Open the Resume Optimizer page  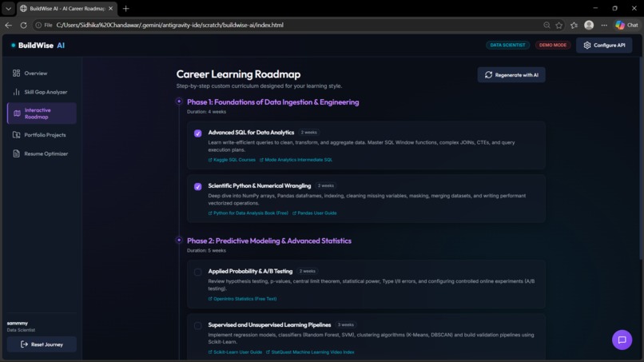click(x=42, y=153)
